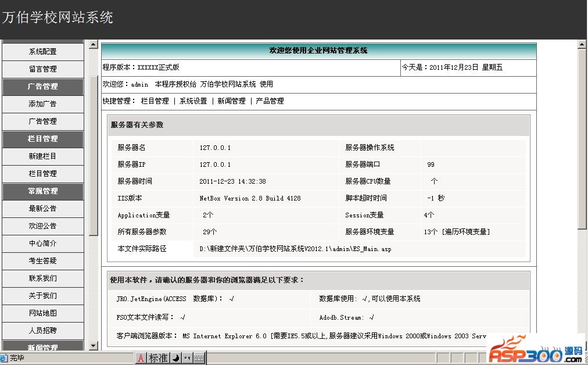Open 添加广告 in the sidebar
Image resolution: width=588 pixels, height=365 pixels.
tap(43, 104)
